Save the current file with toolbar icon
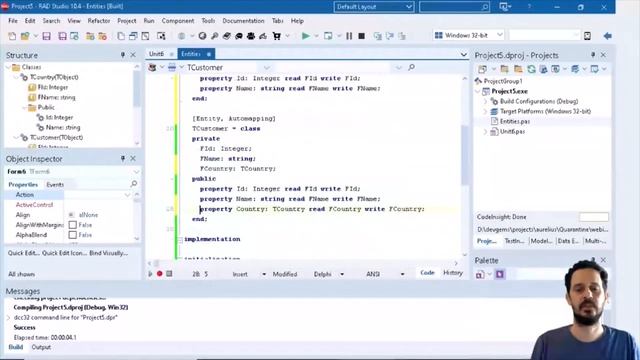640x360 pixels. [46, 36]
